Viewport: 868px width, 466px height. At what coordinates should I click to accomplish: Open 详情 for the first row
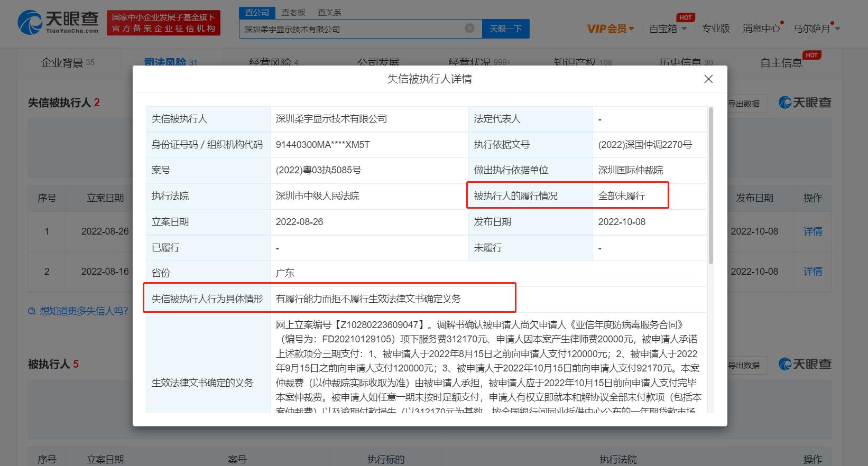[x=812, y=231]
